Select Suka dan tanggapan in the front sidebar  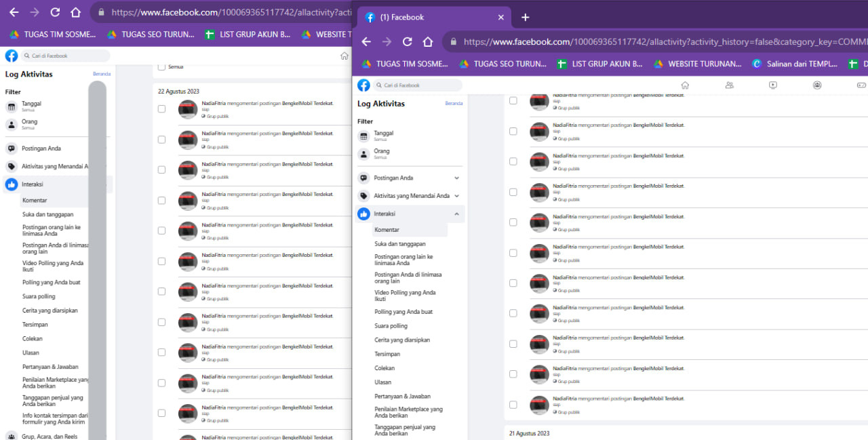tap(400, 244)
